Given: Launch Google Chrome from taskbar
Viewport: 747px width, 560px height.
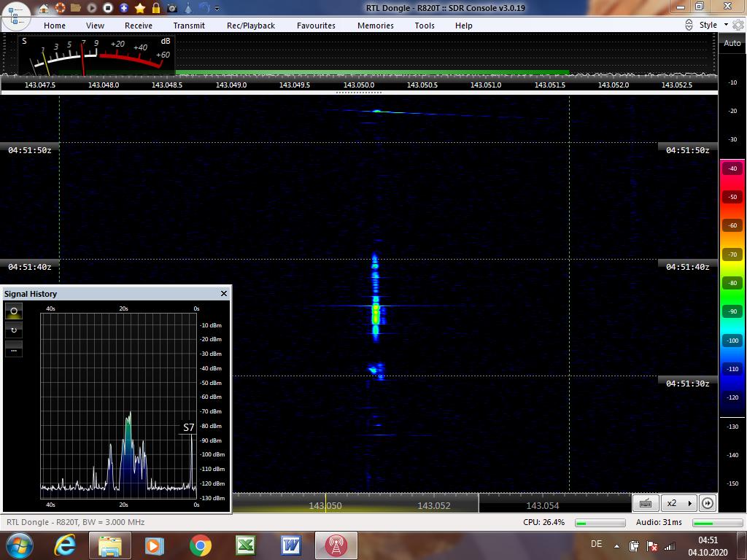Looking at the screenshot, I should [200, 545].
